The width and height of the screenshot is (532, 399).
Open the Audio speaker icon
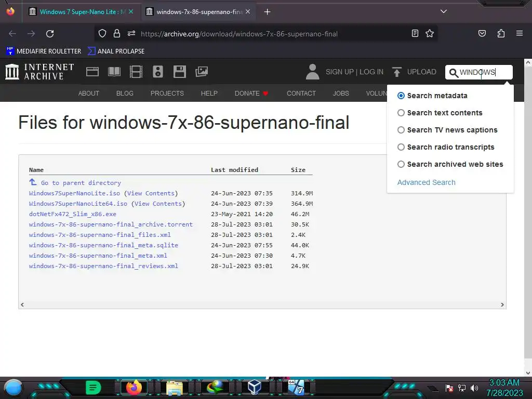point(158,72)
